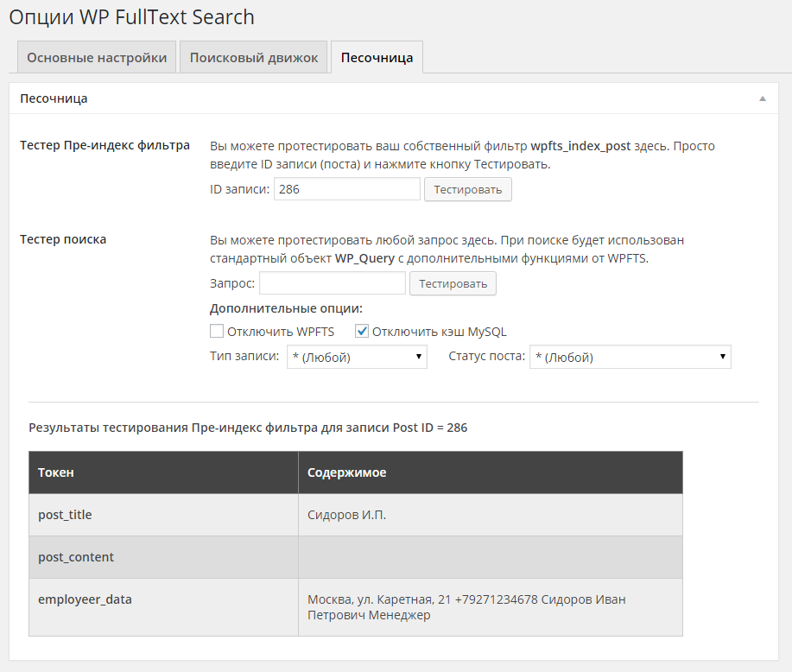
Task: Switch to the Поисковый движок tab
Action: (254, 57)
